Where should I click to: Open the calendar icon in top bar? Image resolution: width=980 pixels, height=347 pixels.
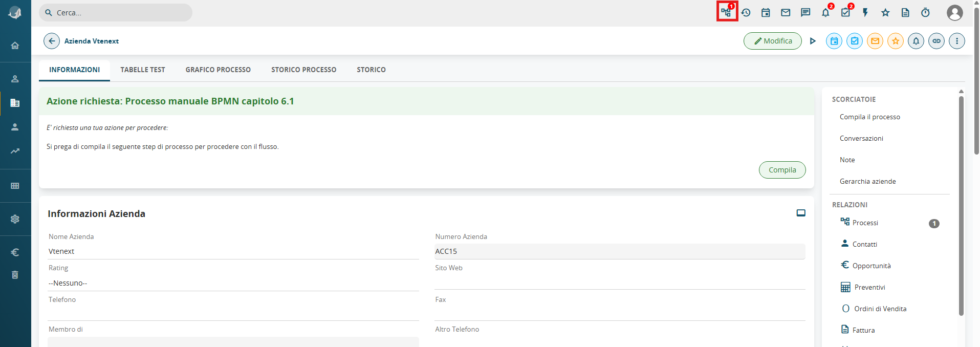[766, 12]
